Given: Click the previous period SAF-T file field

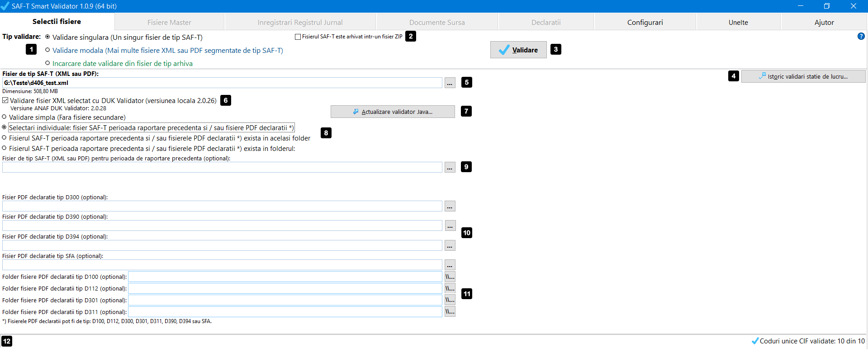Looking at the screenshot, I should 222,167.
